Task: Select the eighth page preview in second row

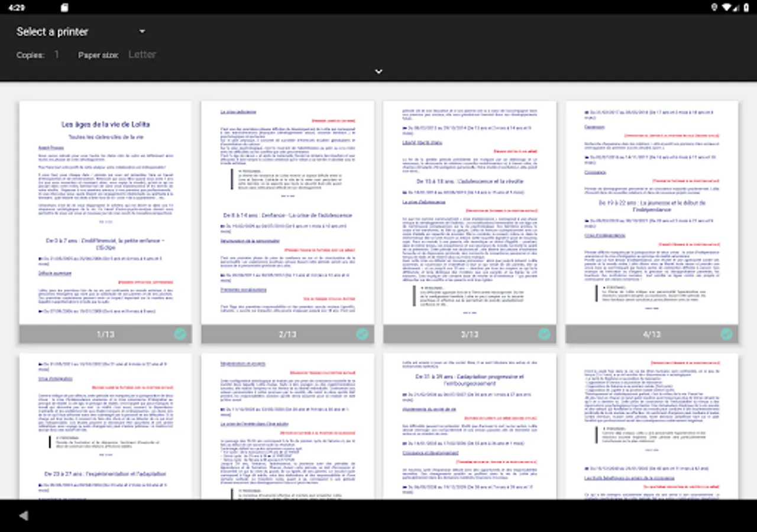Action: coord(652,426)
